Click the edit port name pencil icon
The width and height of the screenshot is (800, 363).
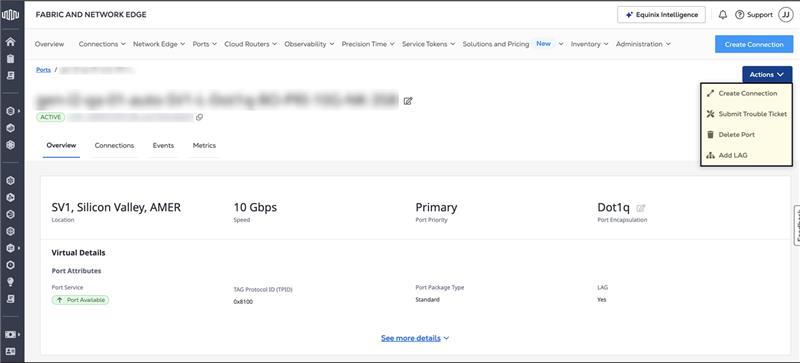tap(408, 101)
